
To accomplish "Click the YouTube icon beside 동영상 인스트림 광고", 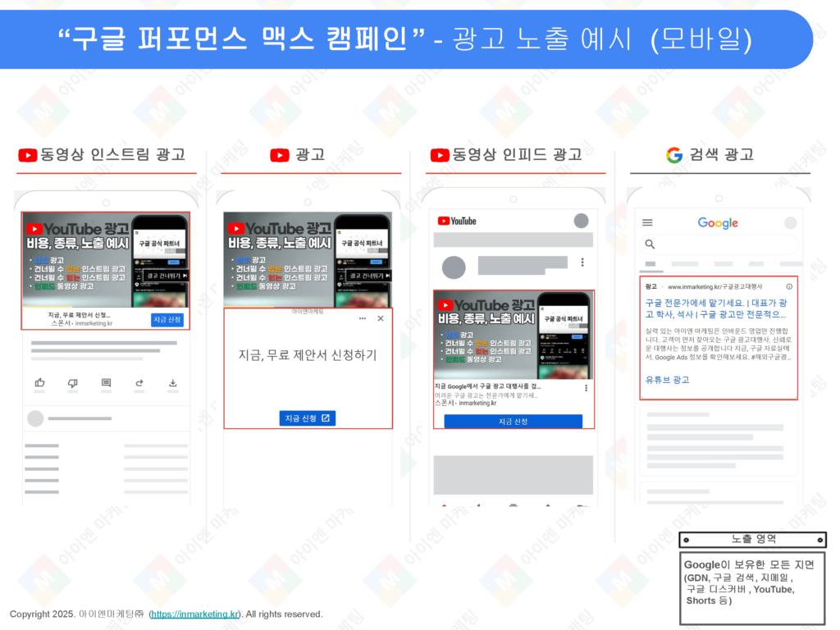I will coord(27,155).
